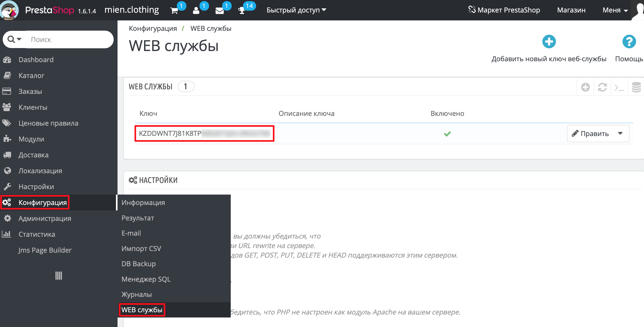Expand the Меня account dropdown
Viewport: 644px width, 327px height.
pos(615,10)
